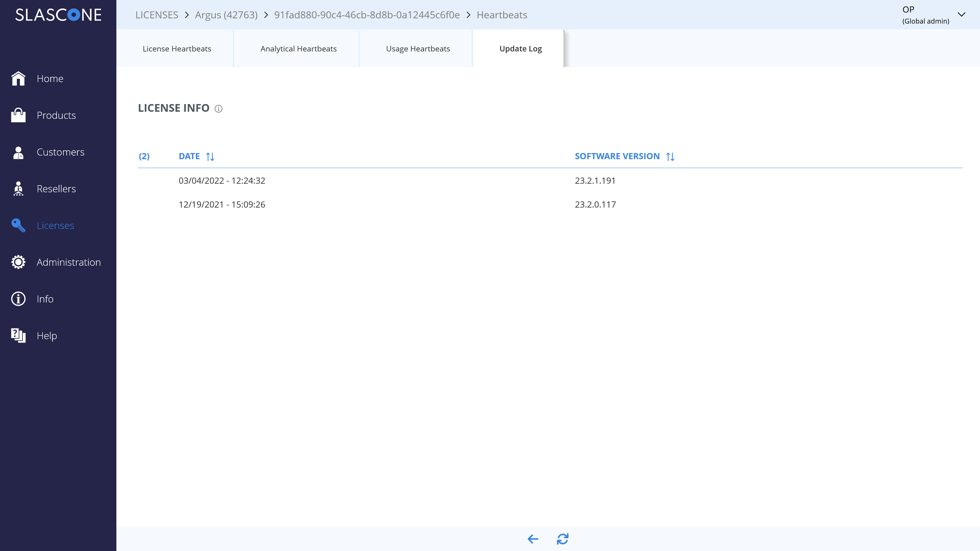Click Heartbeats breadcrumb
The height and width of the screenshot is (551, 980).
tap(502, 15)
